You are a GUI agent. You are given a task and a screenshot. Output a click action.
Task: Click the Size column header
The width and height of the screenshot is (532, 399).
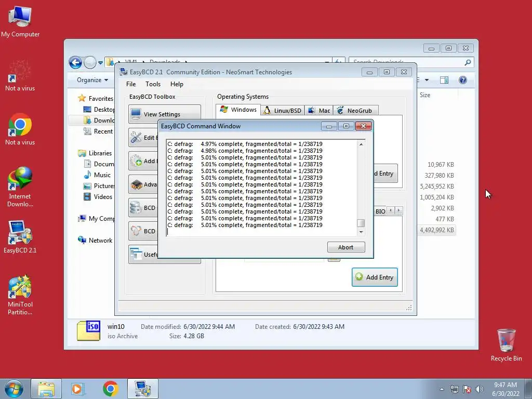(x=425, y=95)
